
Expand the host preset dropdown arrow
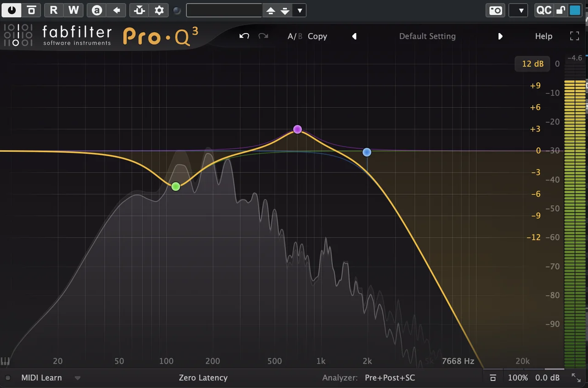pyautogui.click(x=300, y=10)
